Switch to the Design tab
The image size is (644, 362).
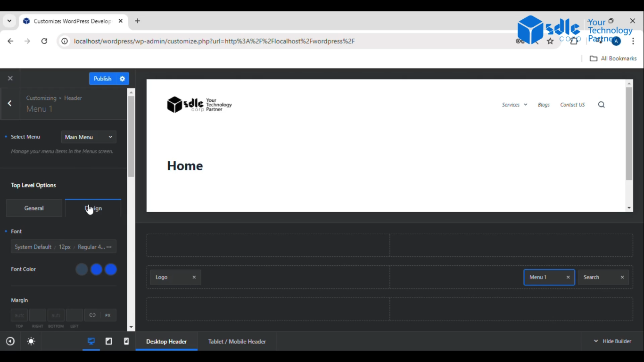(93, 208)
